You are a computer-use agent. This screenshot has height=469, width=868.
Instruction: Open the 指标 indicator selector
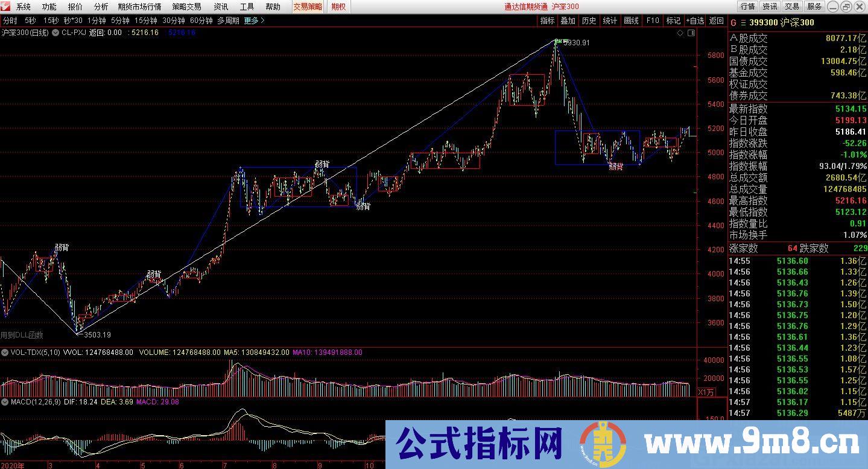[x=546, y=20]
